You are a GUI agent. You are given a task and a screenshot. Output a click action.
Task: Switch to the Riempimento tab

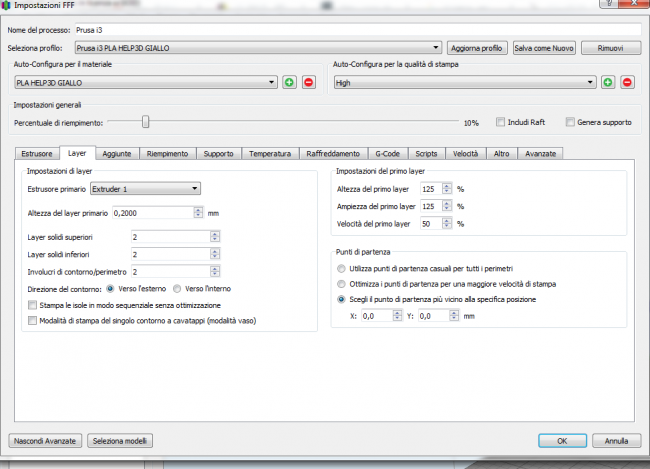[166, 154]
